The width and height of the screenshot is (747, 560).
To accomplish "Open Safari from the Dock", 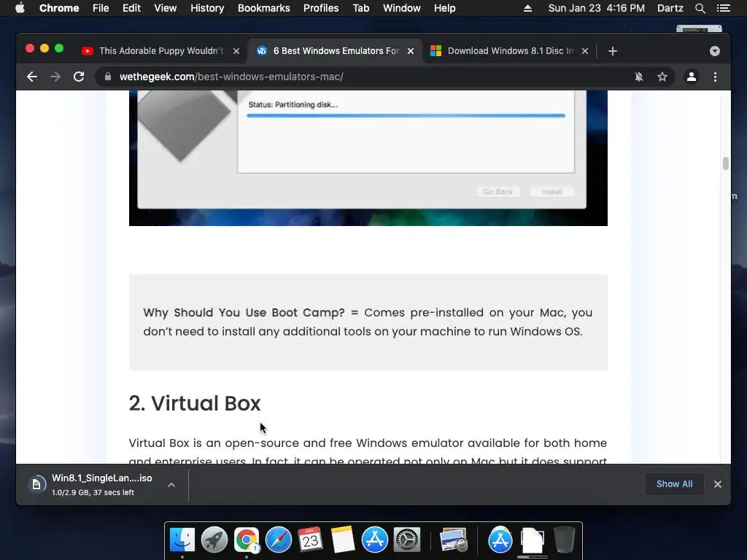I will (x=278, y=540).
